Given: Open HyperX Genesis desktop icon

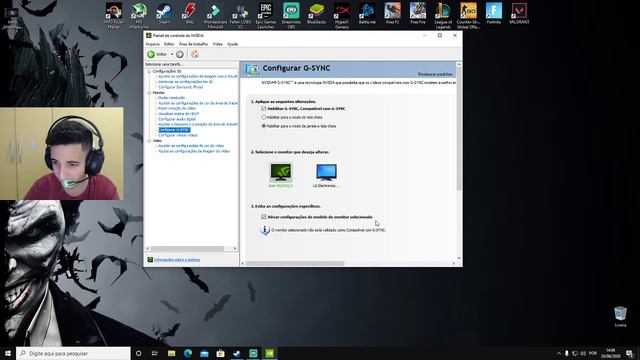Looking at the screenshot, I should pyautogui.click(x=342, y=16).
